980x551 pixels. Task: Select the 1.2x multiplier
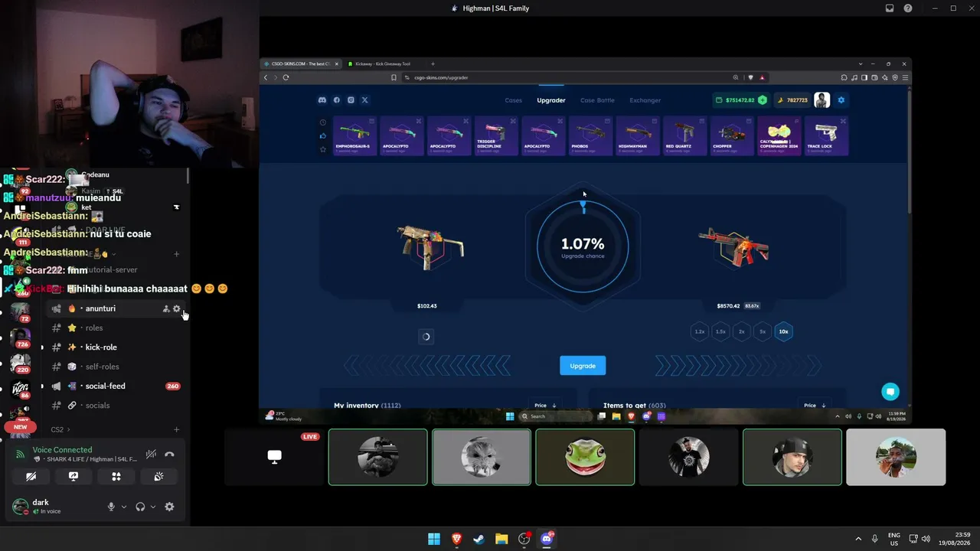699,331
